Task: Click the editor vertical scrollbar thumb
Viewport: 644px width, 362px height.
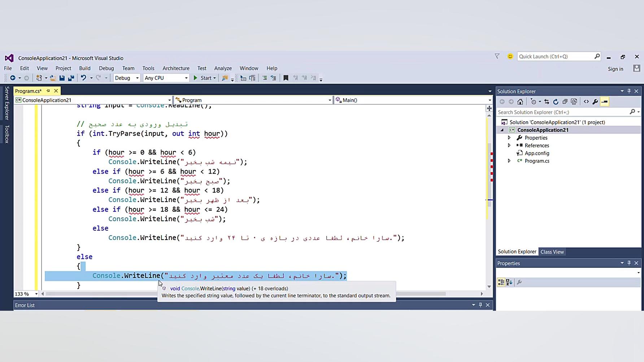Action: [489, 175]
